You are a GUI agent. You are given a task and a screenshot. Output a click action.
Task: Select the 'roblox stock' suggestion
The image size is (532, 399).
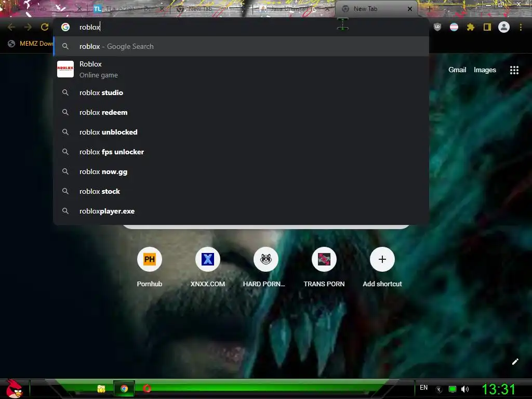click(x=241, y=191)
